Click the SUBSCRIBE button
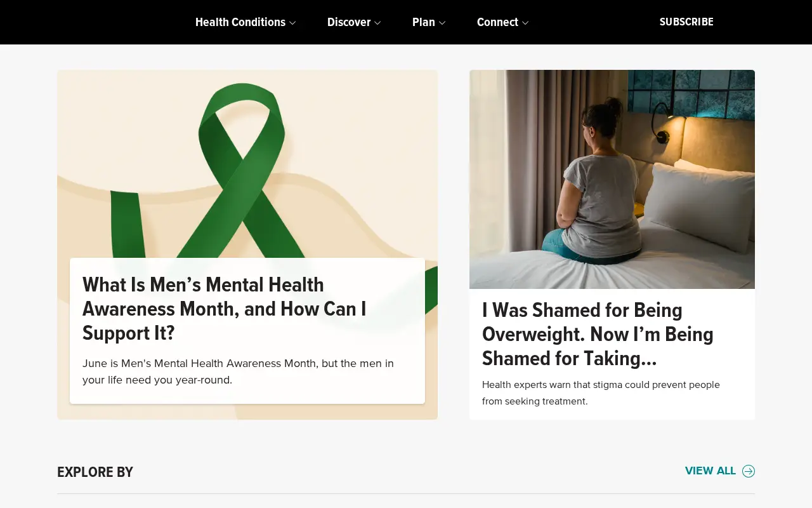The width and height of the screenshot is (812, 508). (x=686, y=22)
